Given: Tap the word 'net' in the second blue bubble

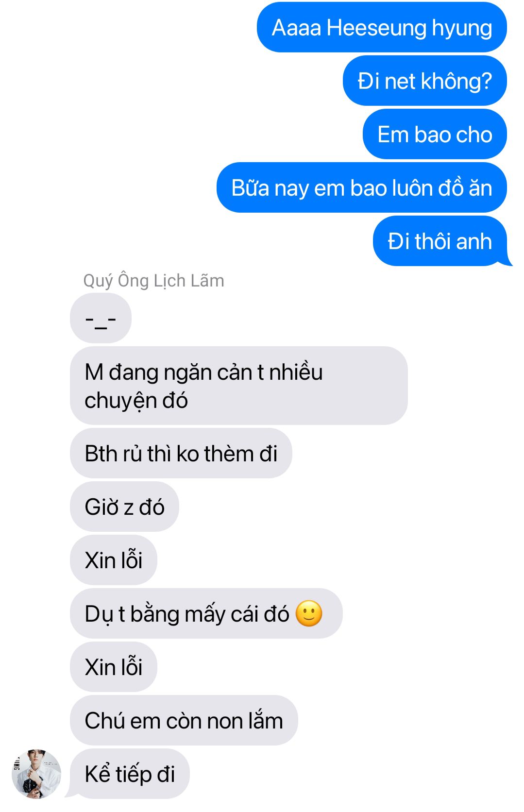Looking at the screenshot, I should coord(400,81).
